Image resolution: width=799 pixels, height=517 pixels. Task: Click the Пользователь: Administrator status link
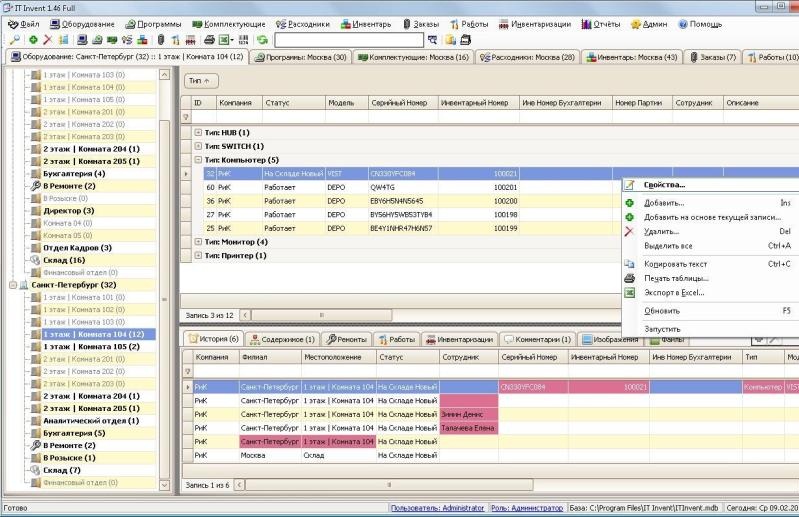(x=437, y=508)
